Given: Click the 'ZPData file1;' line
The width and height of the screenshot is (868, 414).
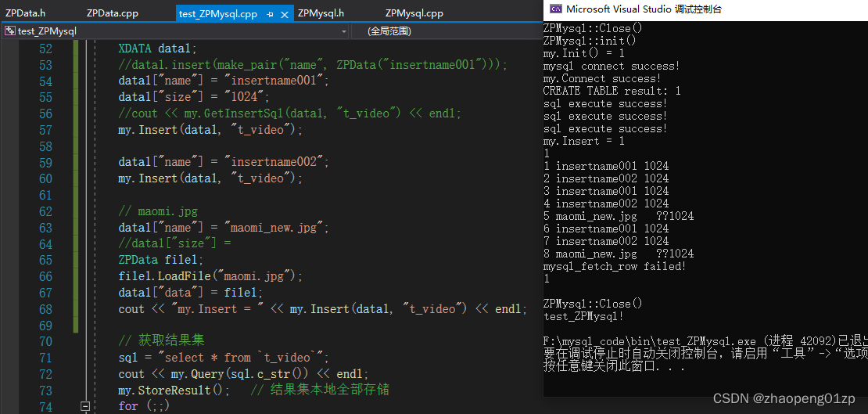Looking at the screenshot, I should coord(161,260).
